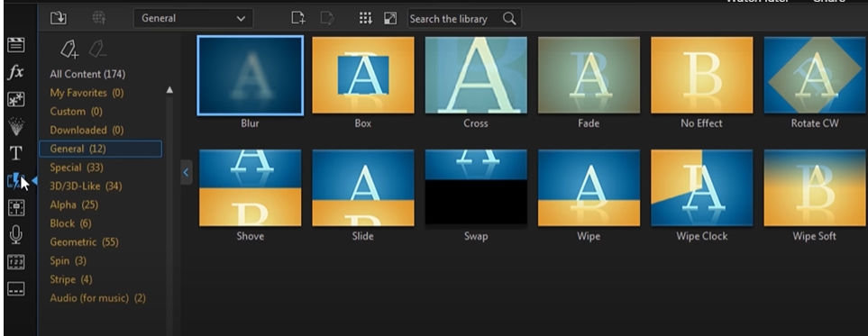This screenshot has width=868, height=336.
Task: Select the Swap transition thumbnail
Action: pyautogui.click(x=476, y=187)
